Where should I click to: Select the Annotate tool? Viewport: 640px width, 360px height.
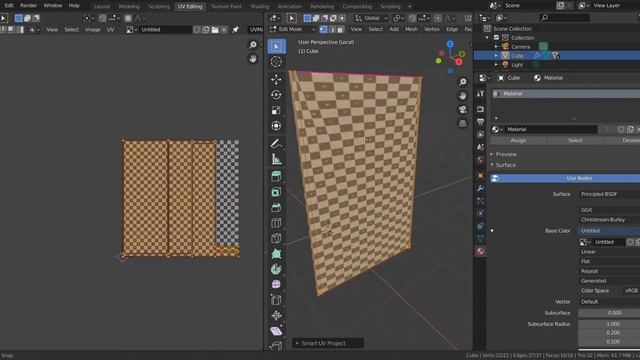click(276, 144)
